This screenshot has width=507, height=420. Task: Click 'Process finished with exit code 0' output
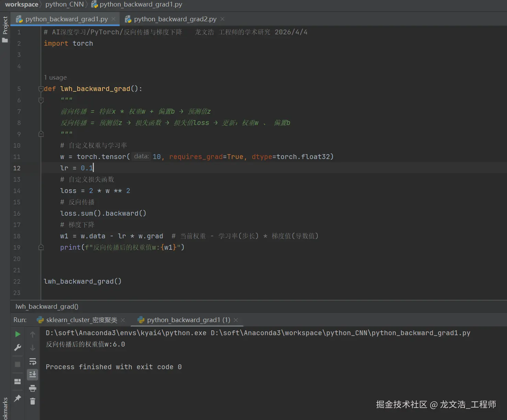114,367
